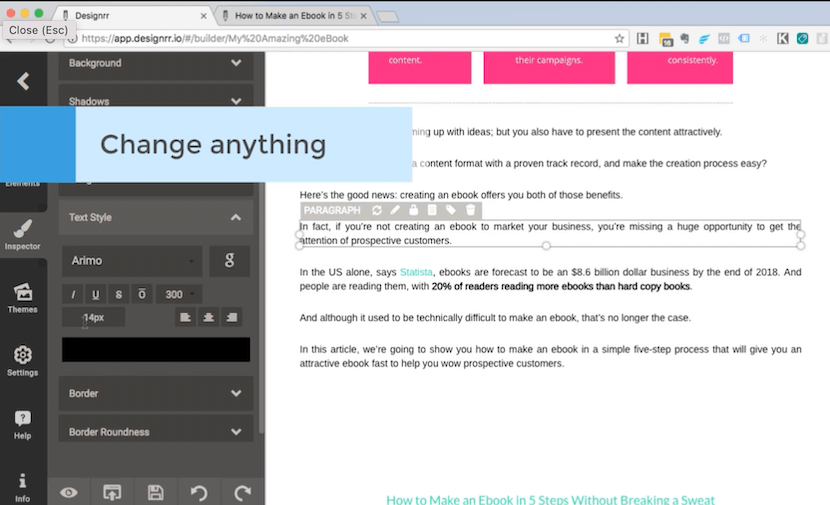Expand the Border Roundness section
Screen dimensions: 830x505
pos(155,432)
